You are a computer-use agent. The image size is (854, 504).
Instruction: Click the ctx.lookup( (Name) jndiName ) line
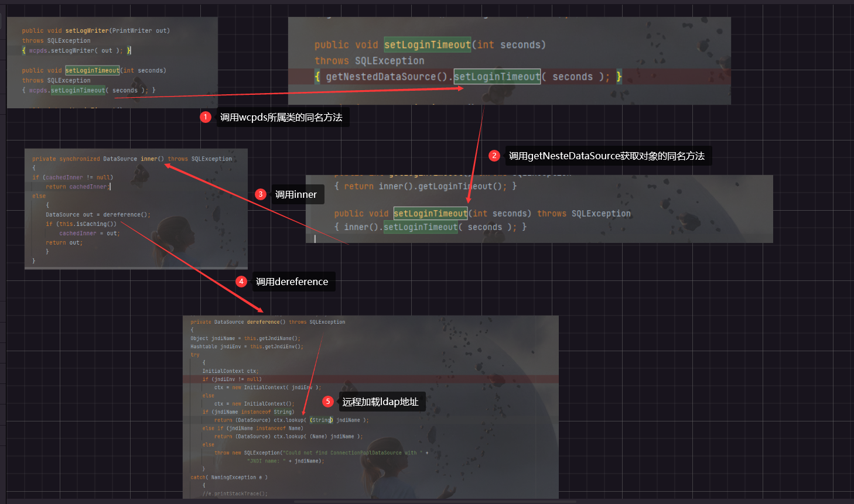tap(288, 437)
